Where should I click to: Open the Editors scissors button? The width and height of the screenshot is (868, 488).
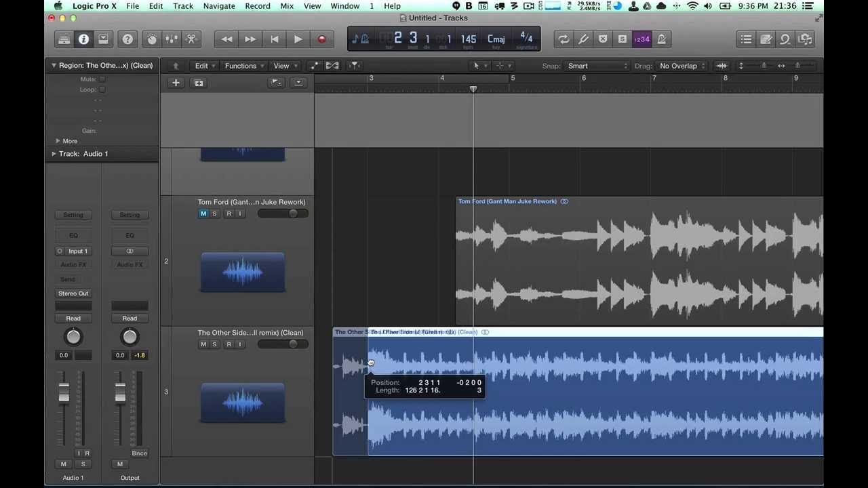191,39
